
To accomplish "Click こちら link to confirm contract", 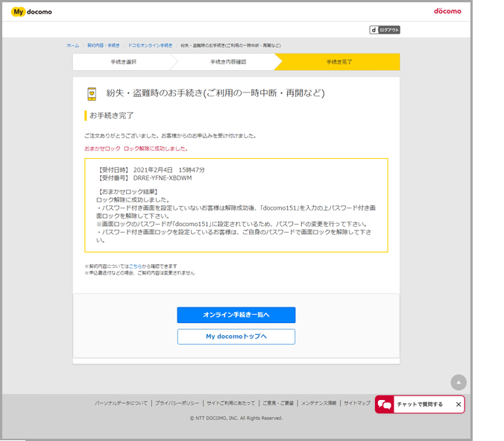I will [135, 266].
